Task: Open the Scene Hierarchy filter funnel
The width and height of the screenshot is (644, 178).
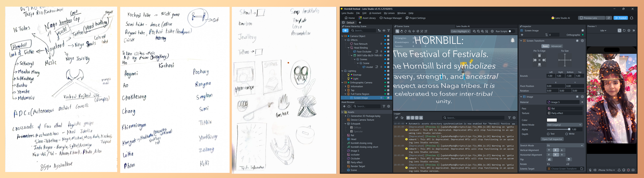Action: click(388, 30)
